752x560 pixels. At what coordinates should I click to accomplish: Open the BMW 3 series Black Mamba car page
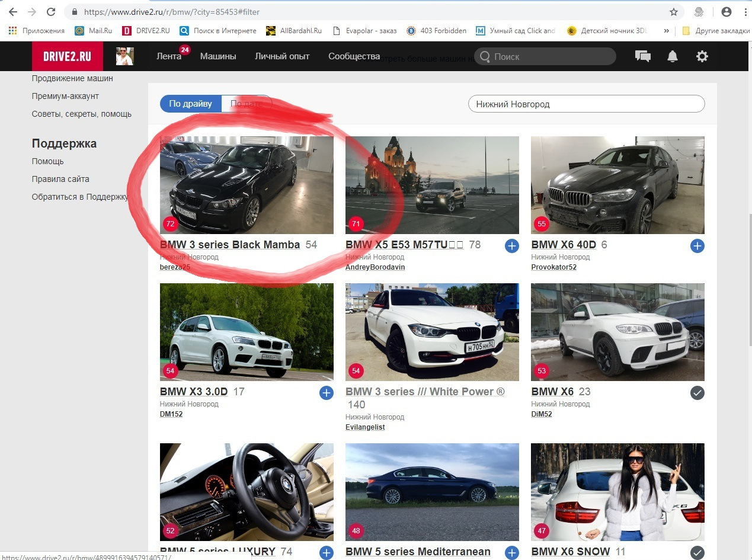coord(229,244)
